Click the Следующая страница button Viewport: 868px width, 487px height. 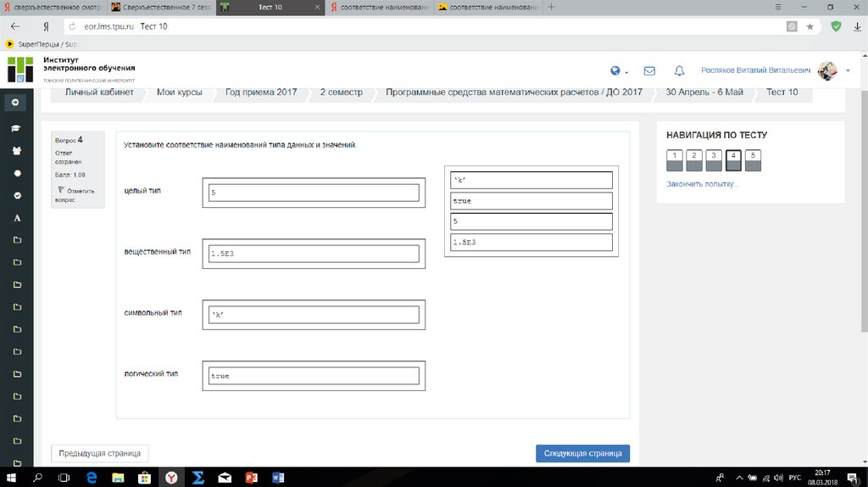coord(582,453)
